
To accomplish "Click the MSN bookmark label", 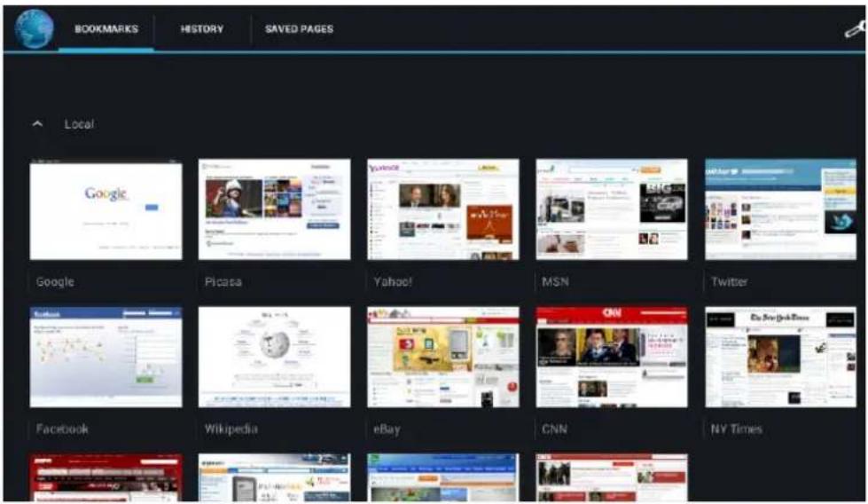I will pyautogui.click(x=555, y=282).
